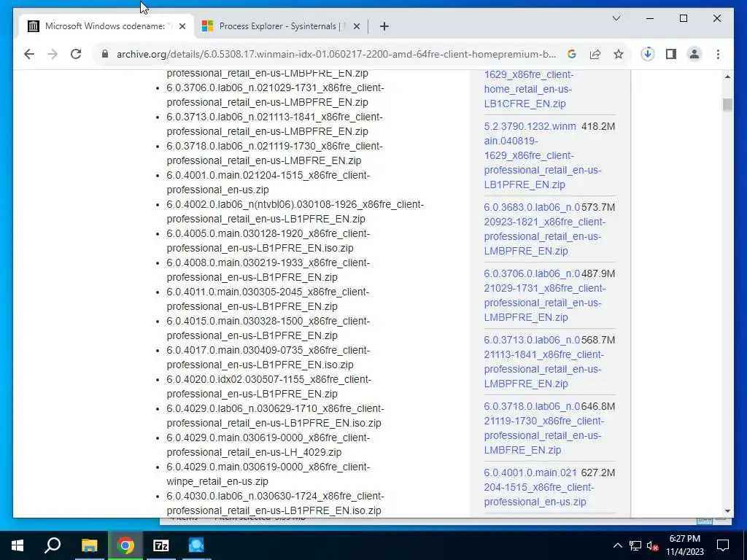Reload the archive.org page
Image resolution: width=747 pixels, height=560 pixels.
pos(76,54)
